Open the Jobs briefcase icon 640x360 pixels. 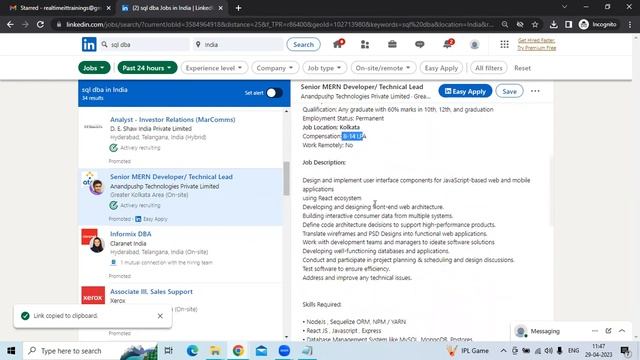pyautogui.click(x=392, y=44)
